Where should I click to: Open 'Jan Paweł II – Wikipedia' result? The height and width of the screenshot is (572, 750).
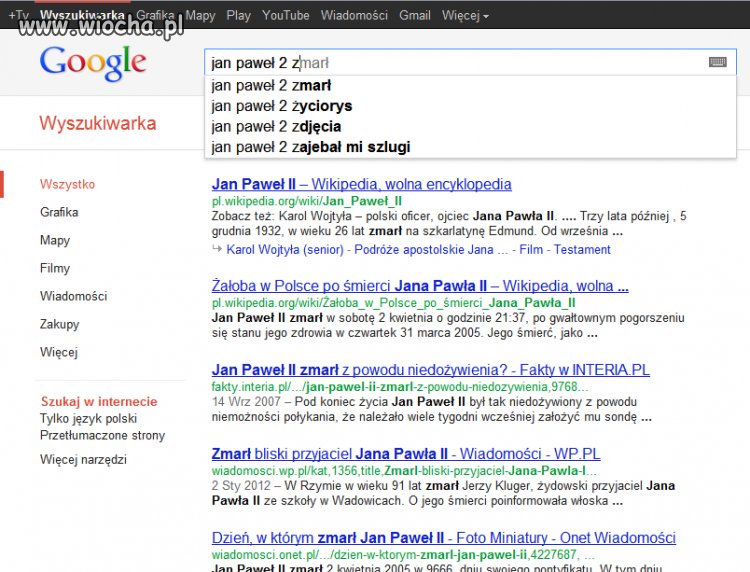[362, 184]
